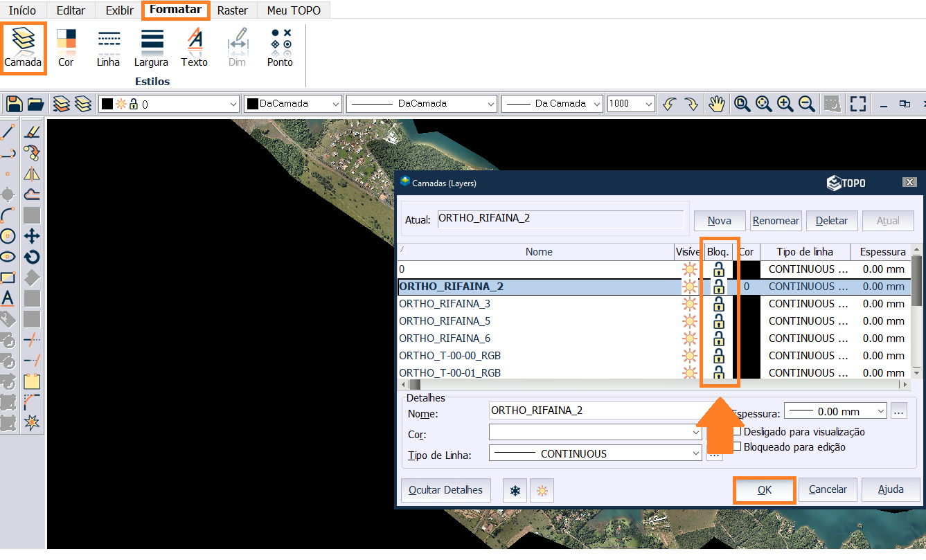Switch to the Raster tab
Screen dimensions: 926x560
tap(232, 10)
